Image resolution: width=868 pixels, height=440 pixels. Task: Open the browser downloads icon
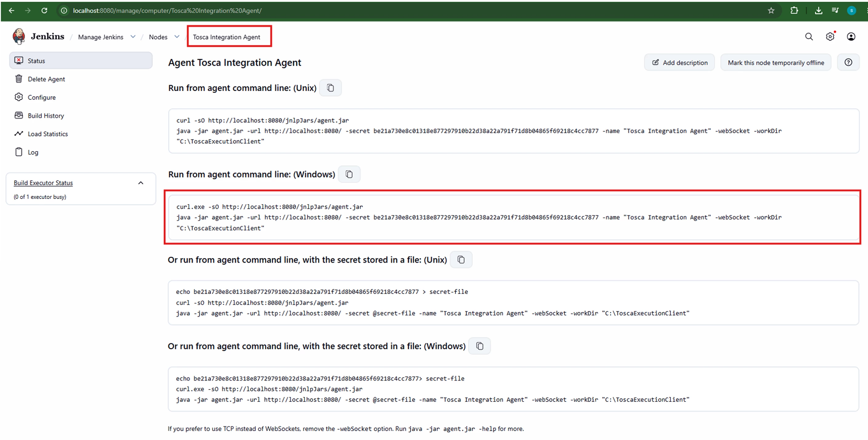[818, 10]
